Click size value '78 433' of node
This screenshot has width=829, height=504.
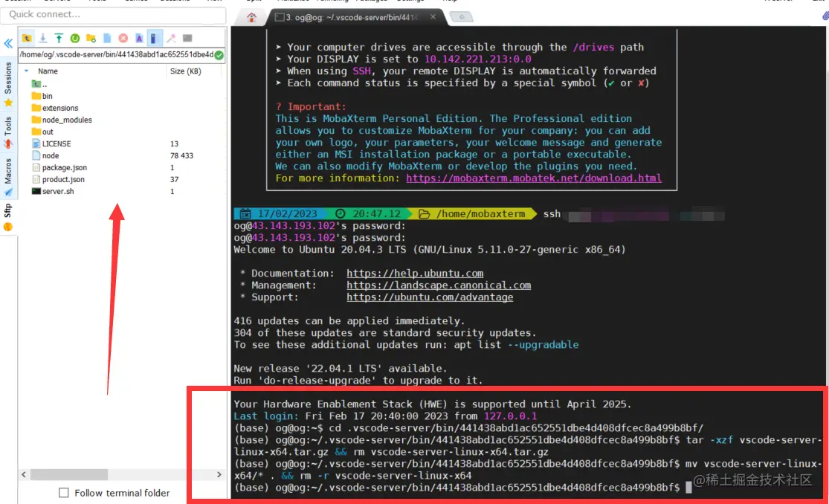(181, 155)
